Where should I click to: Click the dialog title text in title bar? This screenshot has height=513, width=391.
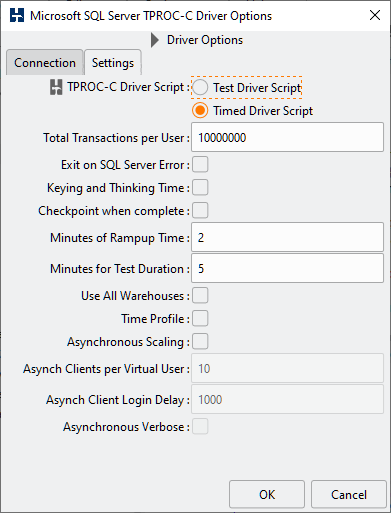151,16
